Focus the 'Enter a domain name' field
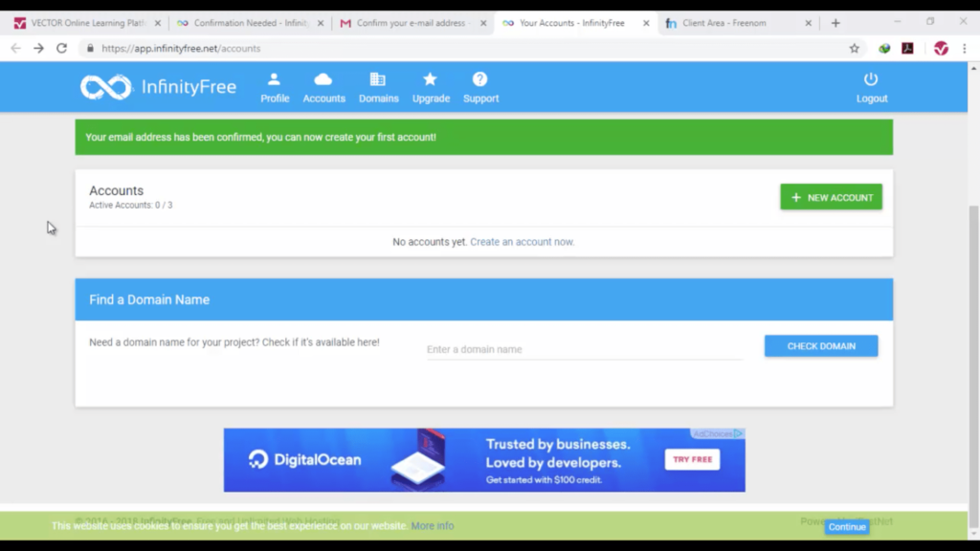The image size is (980, 551). coord(585,349)
